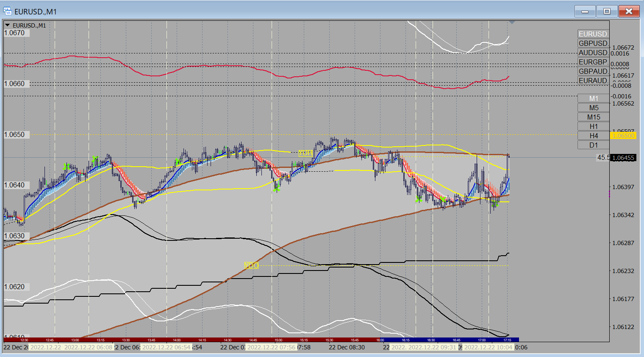Image resolution: width=644 pixels, height=357 pixels.
Task: Maximize the EURUSD chart window
Action: pos(607,11)
